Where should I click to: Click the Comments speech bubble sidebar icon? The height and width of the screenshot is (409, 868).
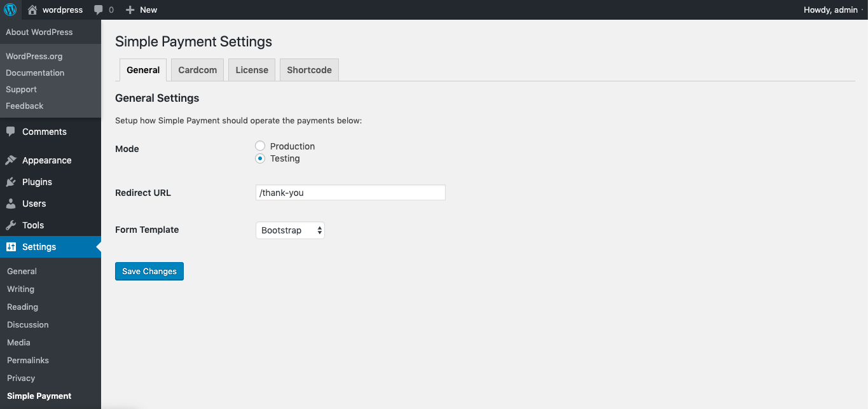click(11, 132)
